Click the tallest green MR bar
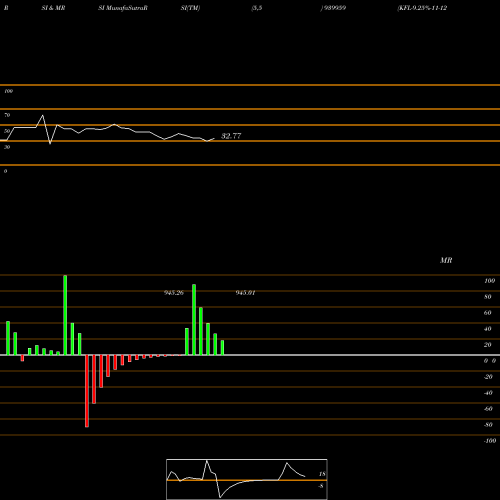The height and width of the screenshot is (500, 500). [65, 315]
